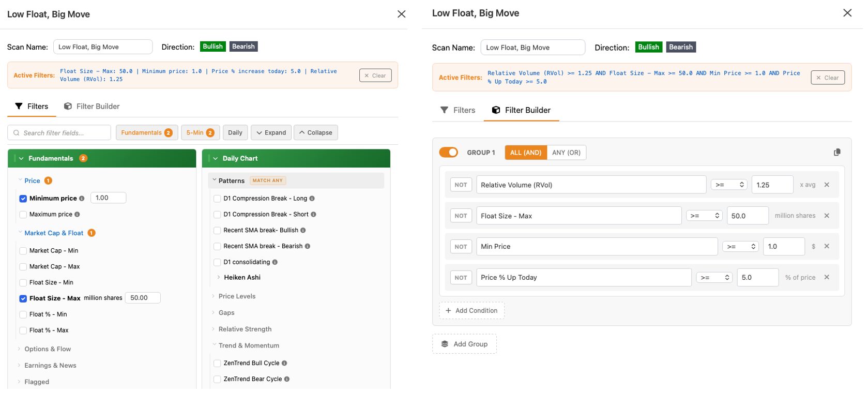Expand the Heiken Ashi group
This screenshot has height=393, width=868.
tap(242, 278)
